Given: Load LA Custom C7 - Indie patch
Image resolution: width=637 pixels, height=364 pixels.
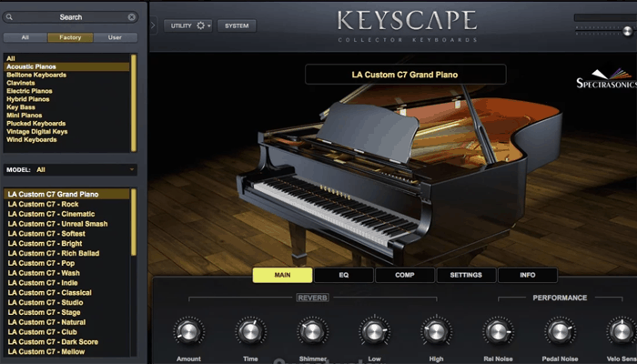Looking at the screenshot, I should click(67, 283).
